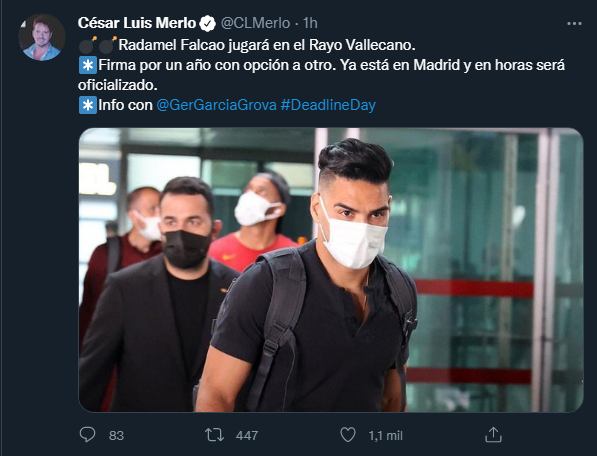Open the #DeadlineDay hashtag
Viewport: 597px width, 456px height.
click(x=328, y=105)
